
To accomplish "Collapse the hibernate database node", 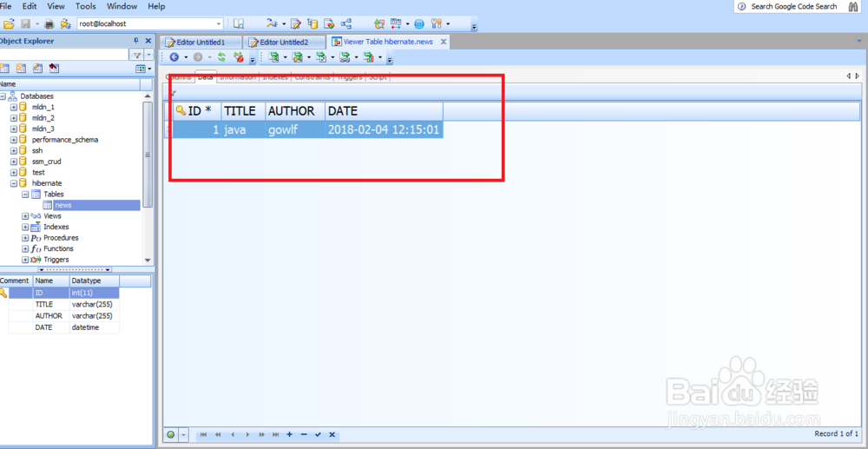I will tap(14, 182).
